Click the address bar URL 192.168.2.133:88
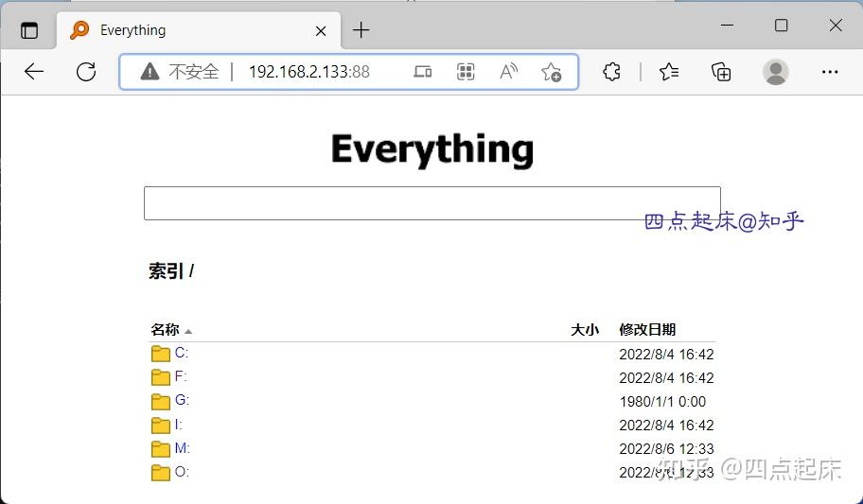Viewport: 863px width, 504px height. pyautogui.click(x=309, y=72)
